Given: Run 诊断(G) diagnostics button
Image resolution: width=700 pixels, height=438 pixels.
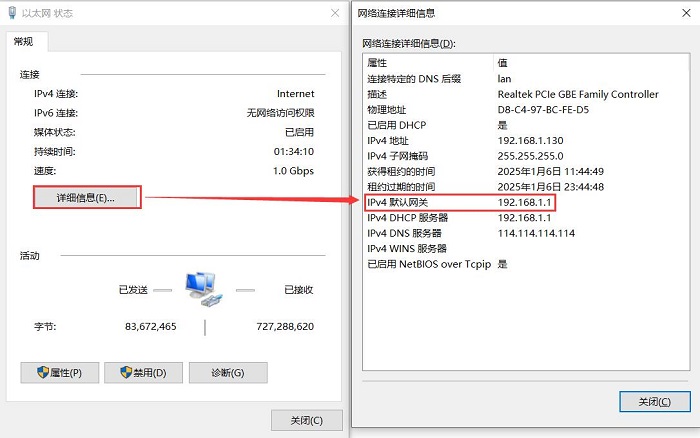Looking at the screenshot, I should [x=228, y=372].
